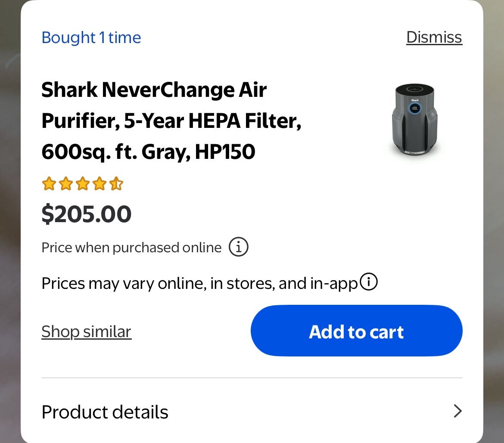Image resolution: width=504 pixels, height=443 pixels.
Task: Click the fourth star in the rating
Action: click(100, 184)
